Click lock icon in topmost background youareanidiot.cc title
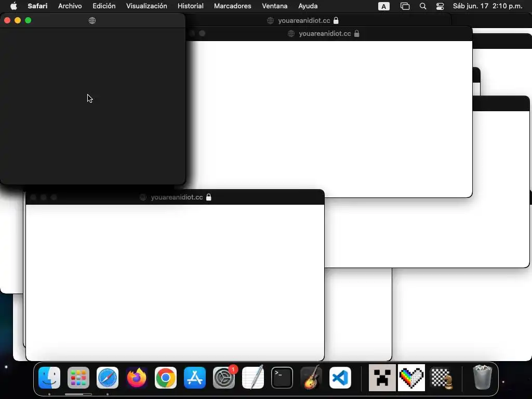Viewport: 532px width, 399px height. [x=336, y=20]
